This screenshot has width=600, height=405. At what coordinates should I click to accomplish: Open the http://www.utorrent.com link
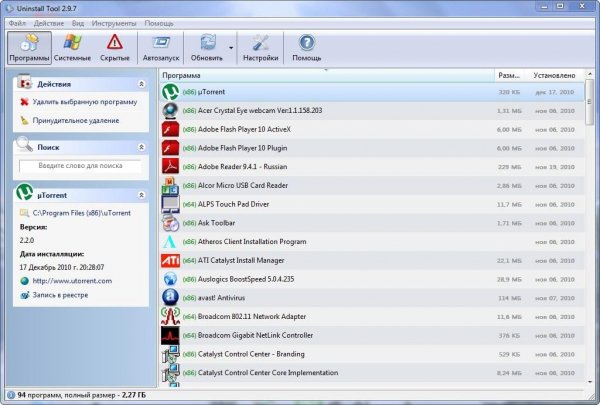point(72,281)
